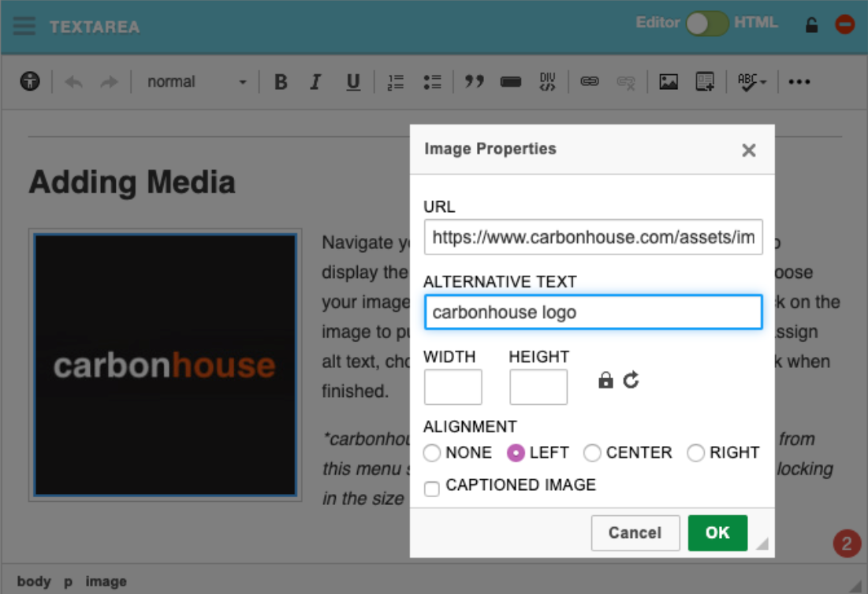Viewport: 868px width, 594px height.
Task: Select the carbonhouse logo image
Action: (x=165, y=365)
